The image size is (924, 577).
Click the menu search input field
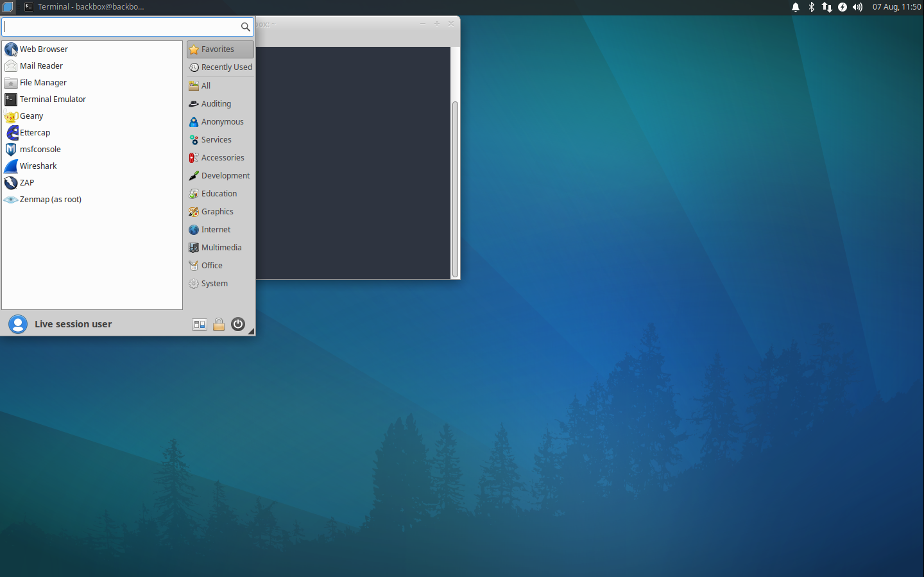tap(121, 27)
